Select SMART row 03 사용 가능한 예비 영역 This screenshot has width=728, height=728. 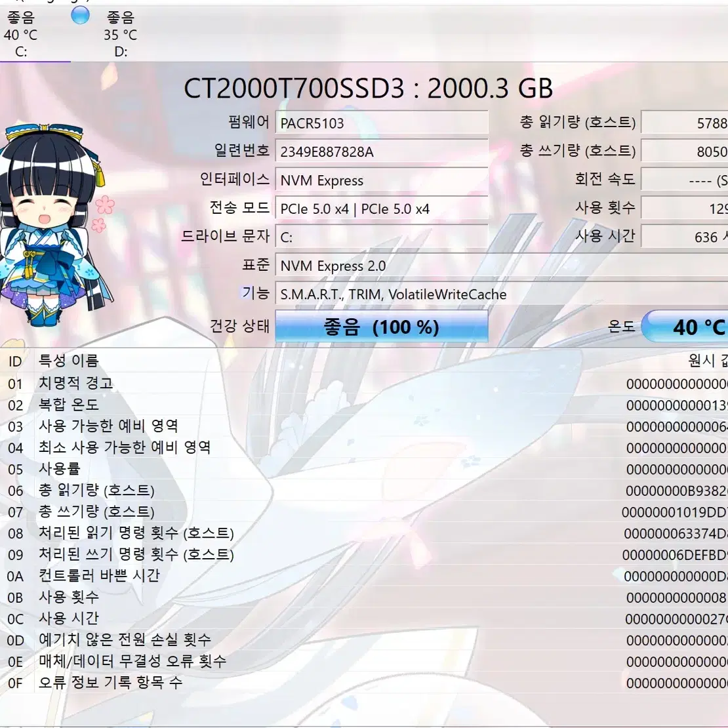click(364, 426)
